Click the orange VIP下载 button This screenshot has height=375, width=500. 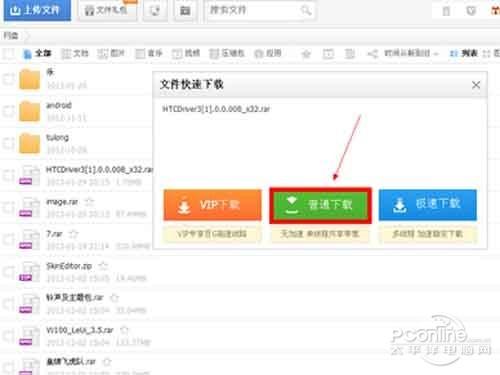click(212, 205)
